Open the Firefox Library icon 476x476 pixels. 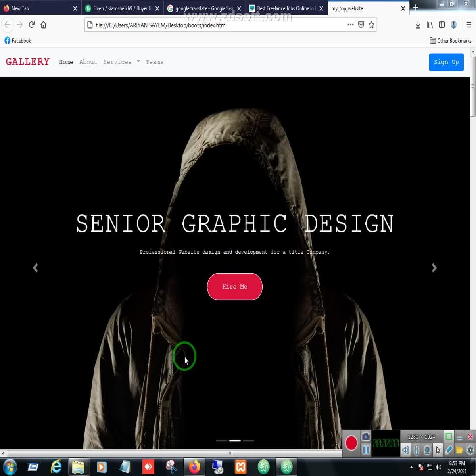point(430,25)
